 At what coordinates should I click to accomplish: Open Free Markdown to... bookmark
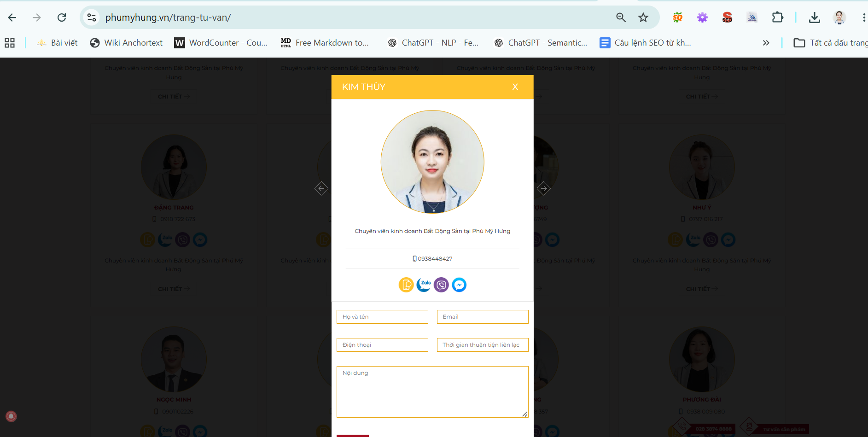pyautogui.click(x=325, y=43)
